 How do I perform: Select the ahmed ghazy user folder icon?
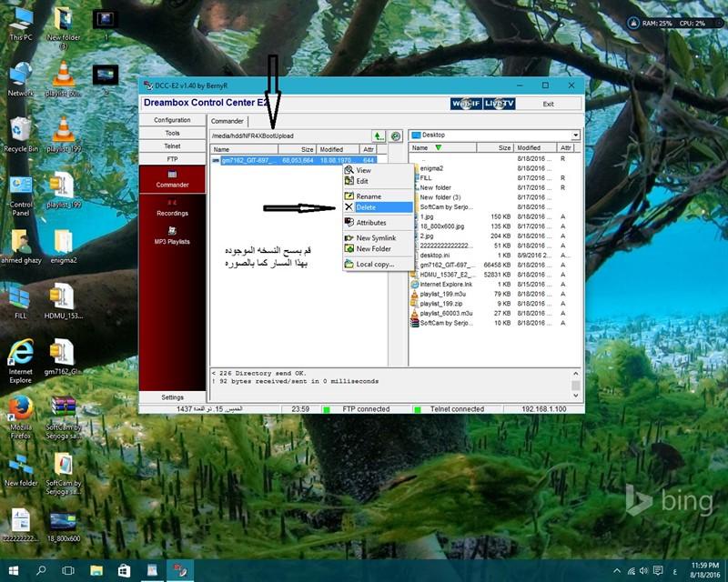click(x=21, y=247)
